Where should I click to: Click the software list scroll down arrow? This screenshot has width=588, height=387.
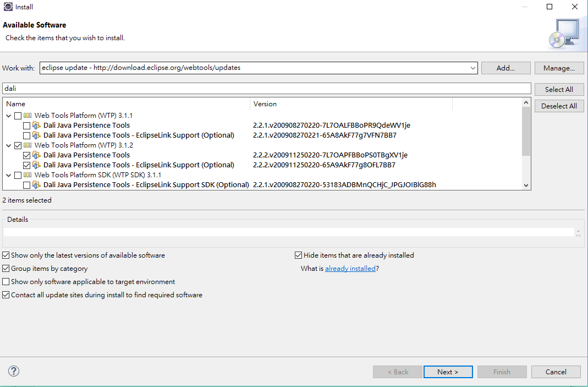pyautogui.click(x=526, y=186)
